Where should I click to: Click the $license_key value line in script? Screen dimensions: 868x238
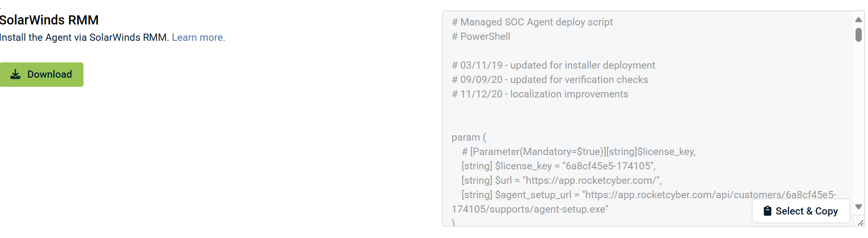pyautogui.click(x=558, y=166)
